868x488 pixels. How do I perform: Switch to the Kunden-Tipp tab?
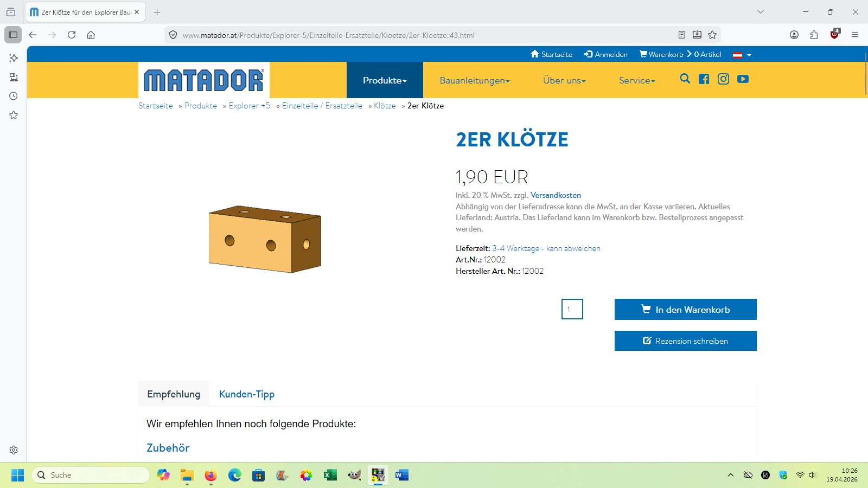tap(247, 394)
